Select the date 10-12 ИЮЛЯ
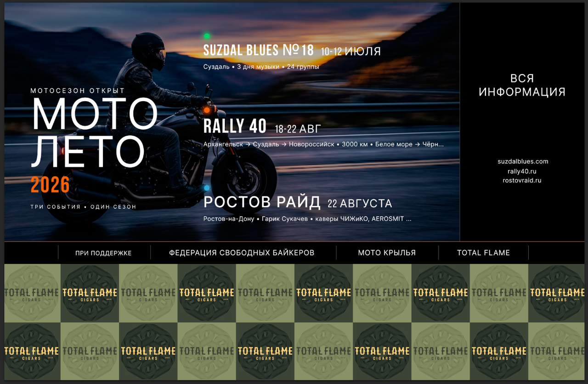Image resolution: width=588 pixels, height=384 pixels. point(351,52)
